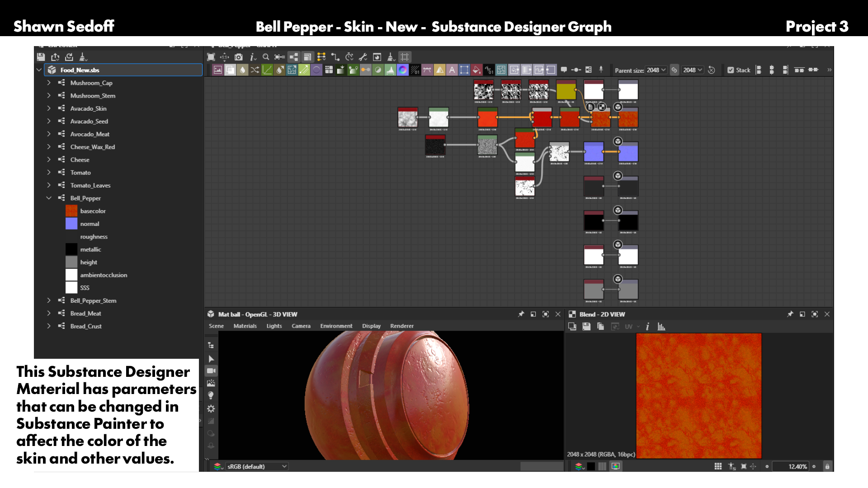The width and height of the screenshot is (868, 488).
Task: Toggle the Stack checkbox
Action: (x=731, y=70)
